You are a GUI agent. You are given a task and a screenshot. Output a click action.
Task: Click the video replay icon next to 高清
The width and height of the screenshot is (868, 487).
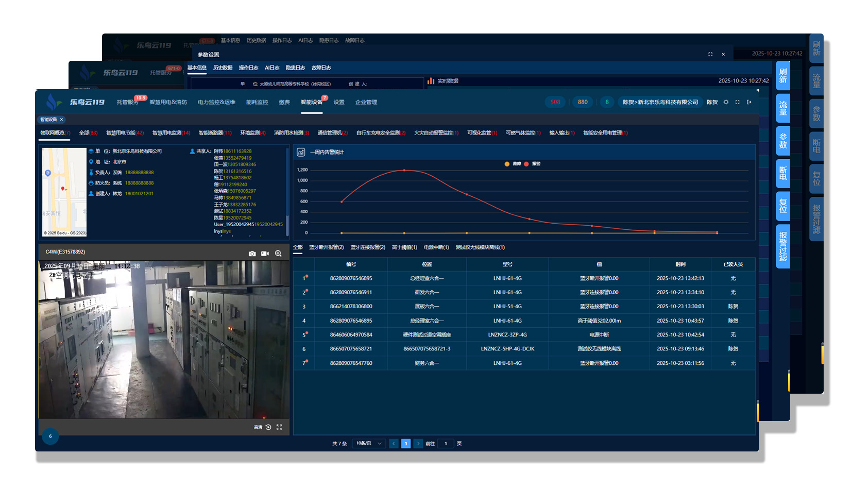tap(268, 427)
